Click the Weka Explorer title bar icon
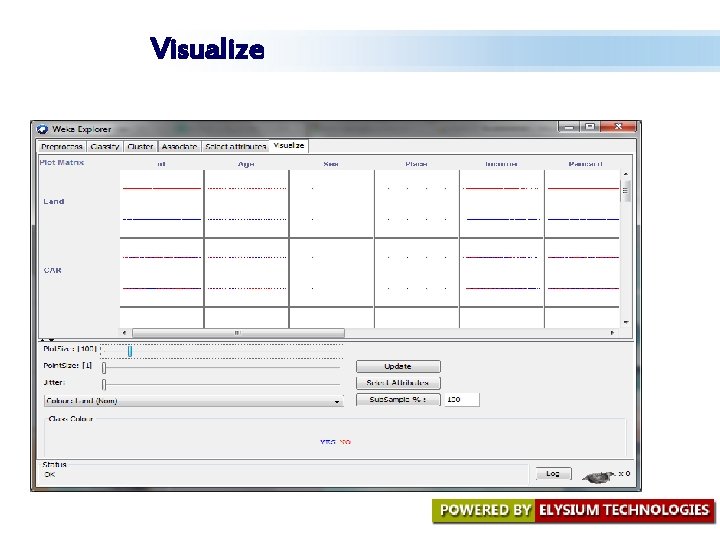This screenshot has width=720, height=540. click(x=43, y=129)
